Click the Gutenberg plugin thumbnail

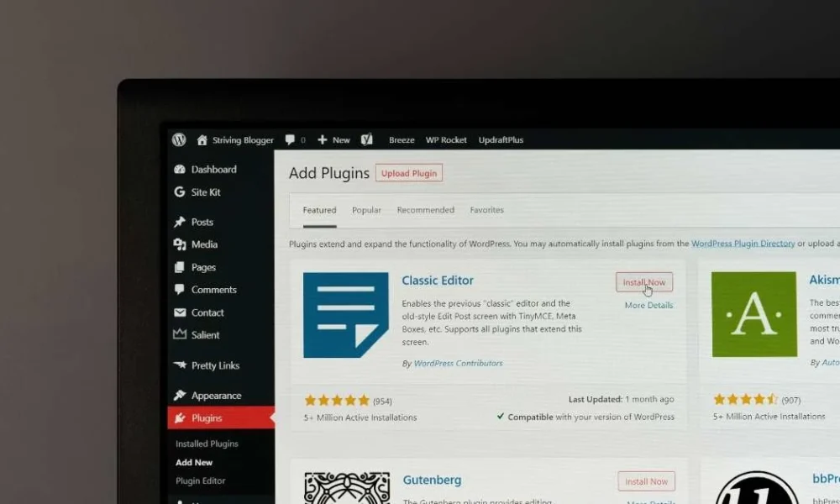pyautogui.click(x=347, y=488)
